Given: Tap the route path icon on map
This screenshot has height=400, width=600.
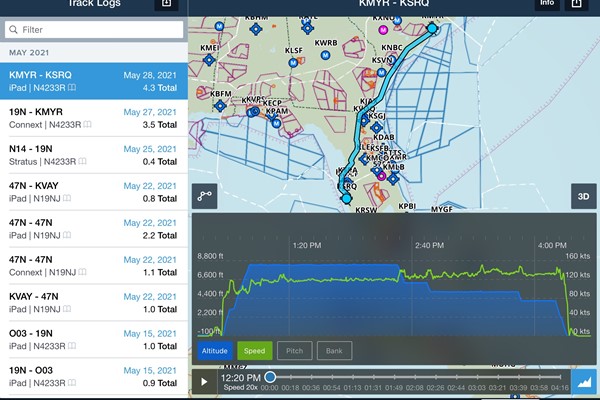Looking at the screenshot, I should [x=204, y=197].
